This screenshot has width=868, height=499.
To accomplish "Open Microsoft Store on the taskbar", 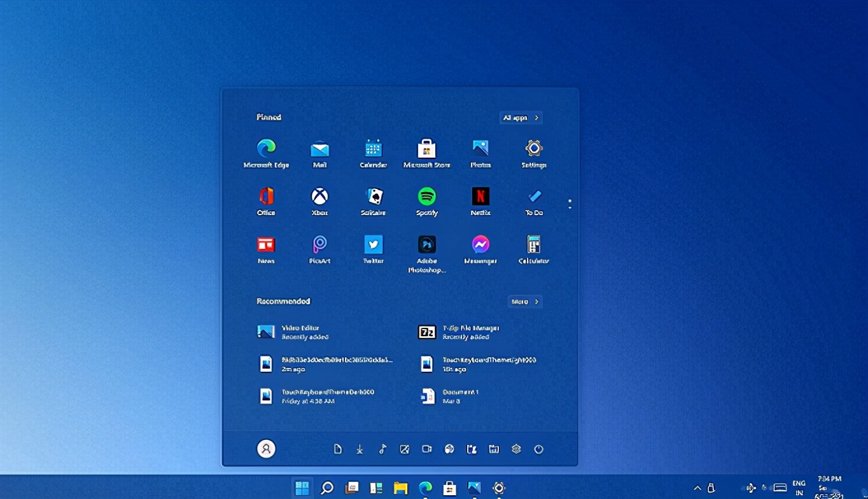I will tap(450, 488).
